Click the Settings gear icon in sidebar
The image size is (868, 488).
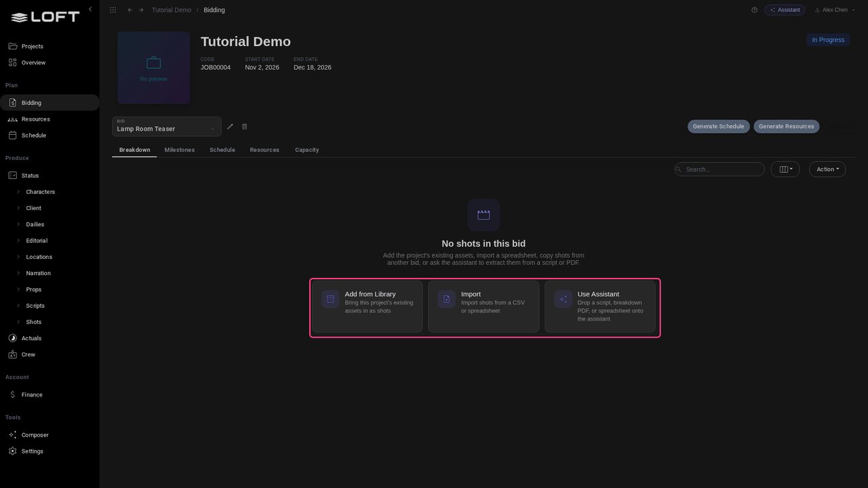(12, 451)
